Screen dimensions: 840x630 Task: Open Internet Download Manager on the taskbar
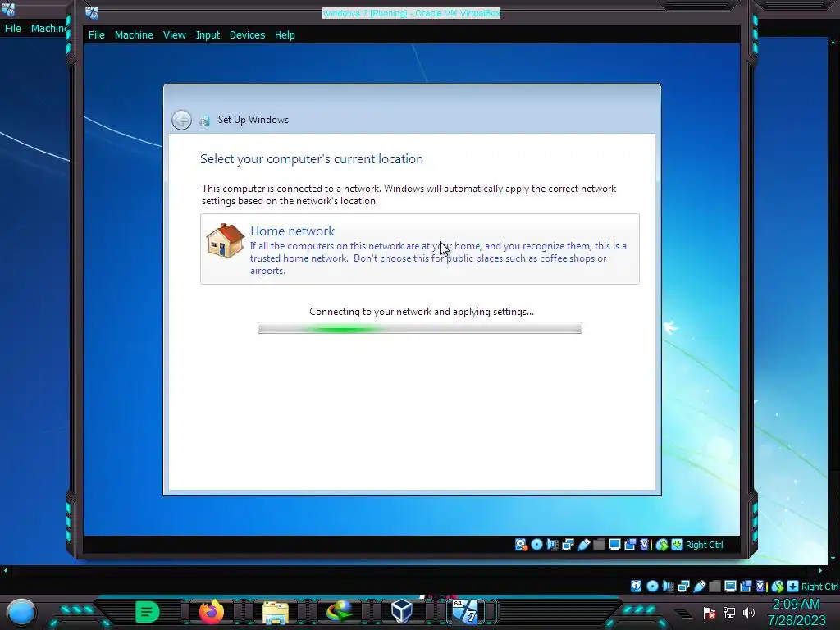click(x=340, y=612)
